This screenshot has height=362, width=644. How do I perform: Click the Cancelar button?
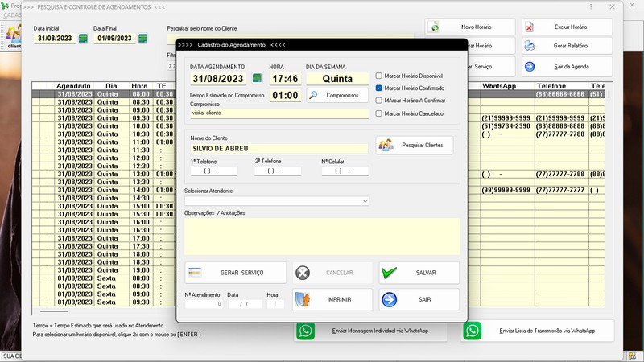coord(332,273)
